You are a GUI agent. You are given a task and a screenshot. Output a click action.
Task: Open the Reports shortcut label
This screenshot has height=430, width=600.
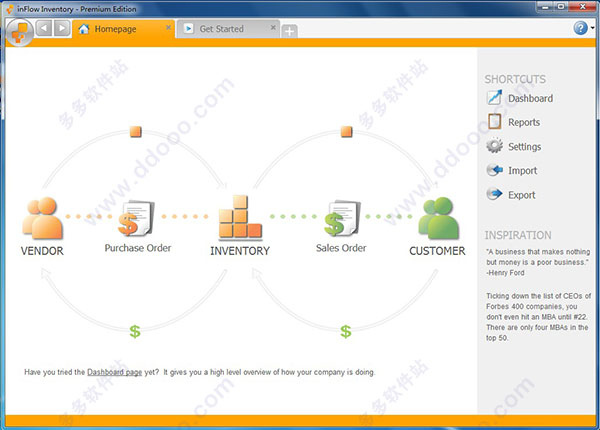tap(524, 122)
